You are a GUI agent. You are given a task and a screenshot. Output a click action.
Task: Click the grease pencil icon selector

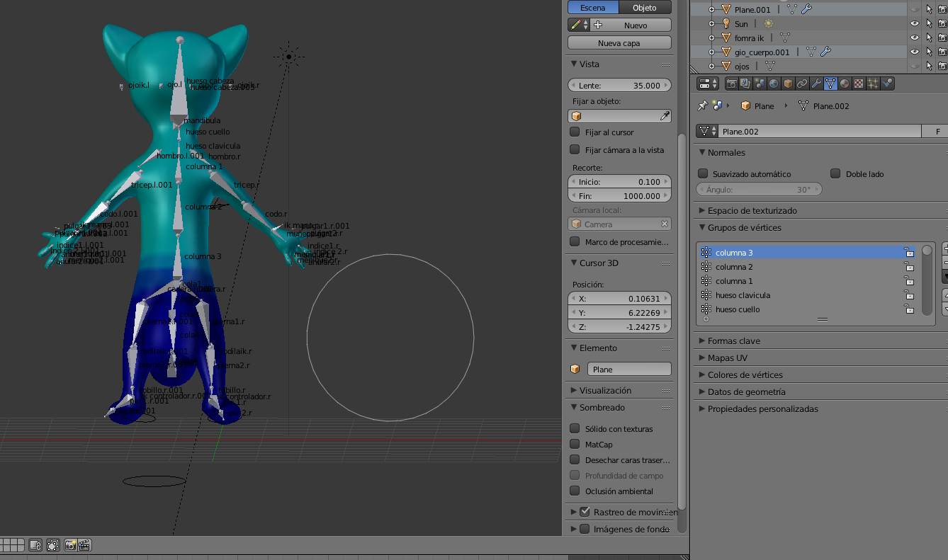click(579, 25)
